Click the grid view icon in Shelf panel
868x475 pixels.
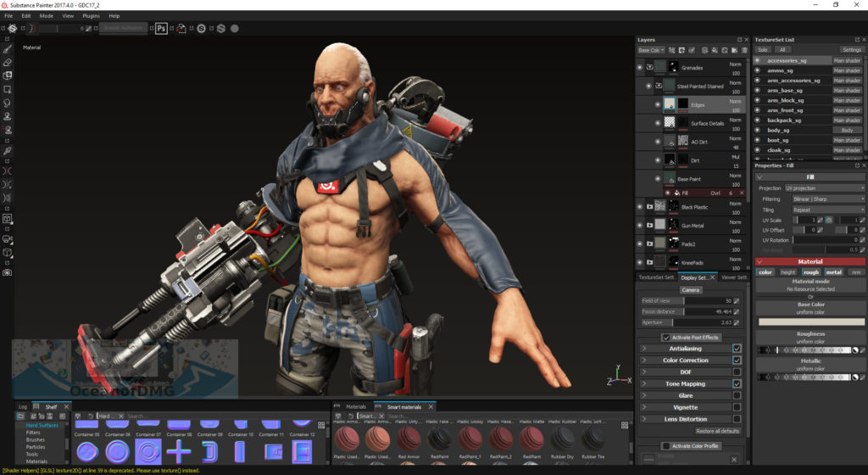[x=321, y=425]
